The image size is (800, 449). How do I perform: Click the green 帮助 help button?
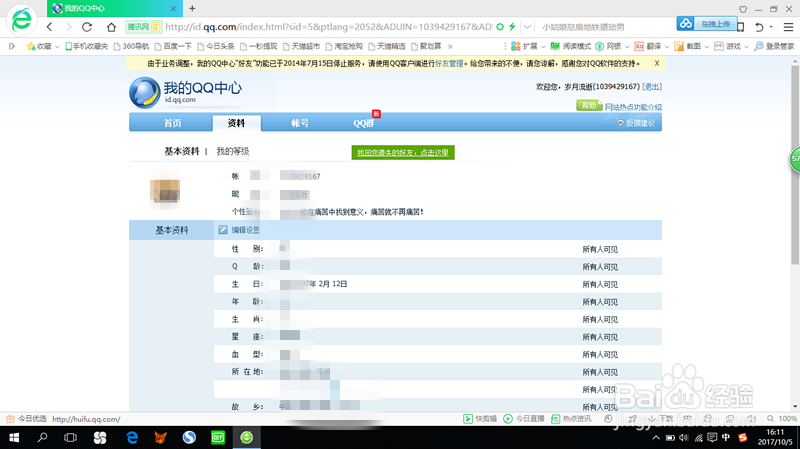point(589,106)
